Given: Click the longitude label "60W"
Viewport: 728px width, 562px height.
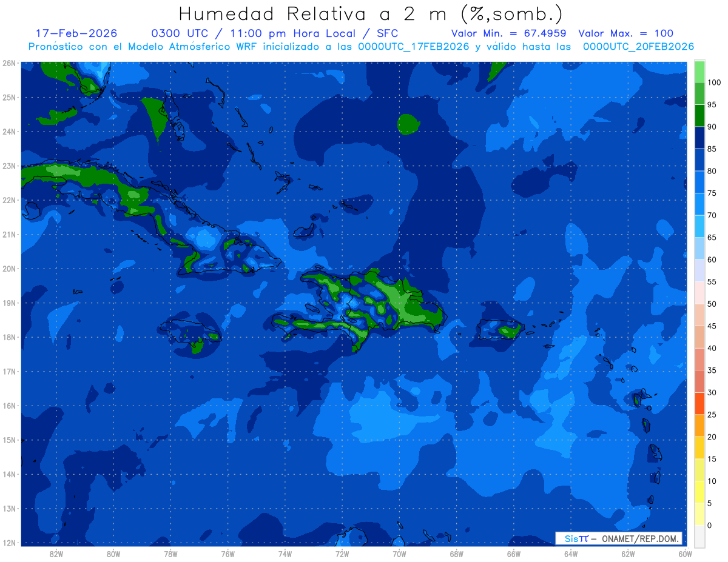Looking at the screenshot, I should coord(685,553).
